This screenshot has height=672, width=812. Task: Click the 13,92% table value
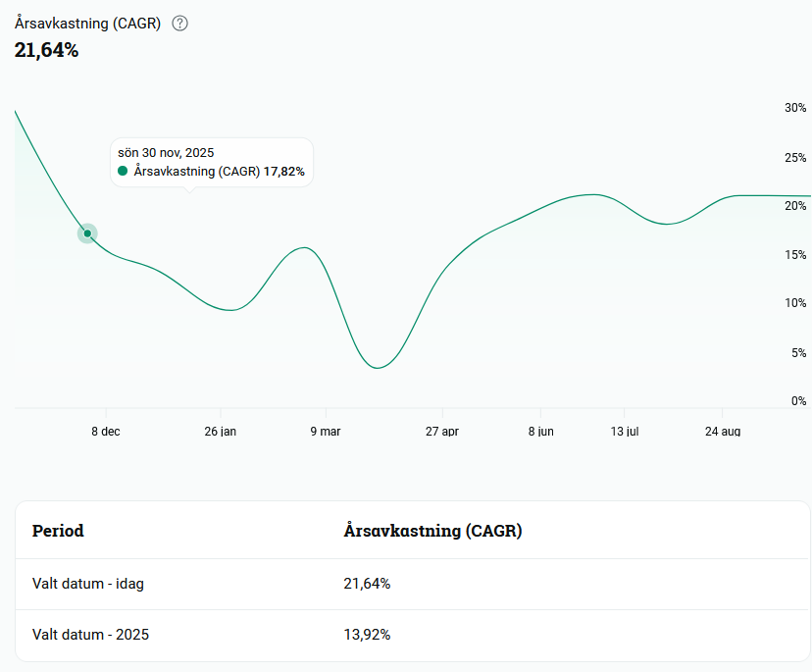tap(367, 635)
